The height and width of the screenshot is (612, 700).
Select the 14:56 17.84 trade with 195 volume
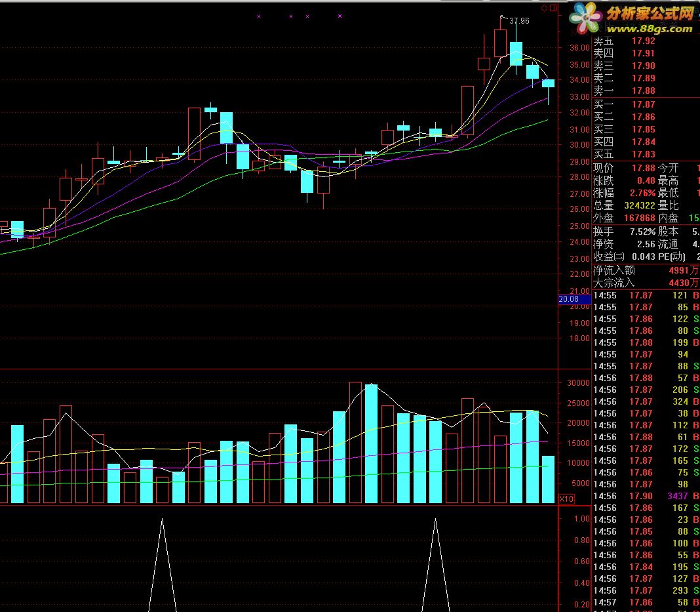point(646,567)
